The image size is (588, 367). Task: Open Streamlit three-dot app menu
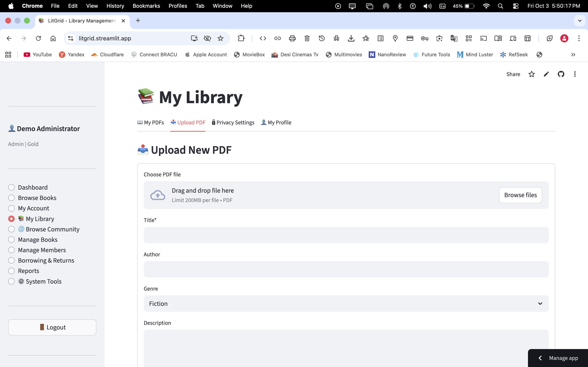point(575,74)
